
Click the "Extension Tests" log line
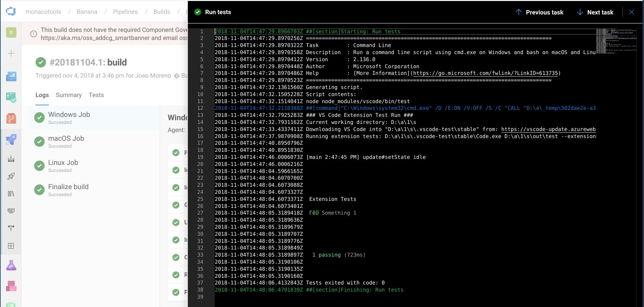click(333, 199)
